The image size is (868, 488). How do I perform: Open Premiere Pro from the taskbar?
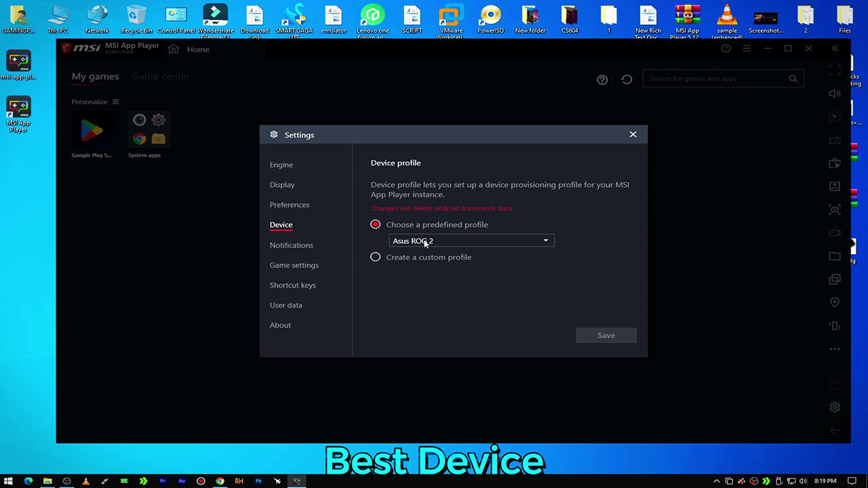(163, 481)
